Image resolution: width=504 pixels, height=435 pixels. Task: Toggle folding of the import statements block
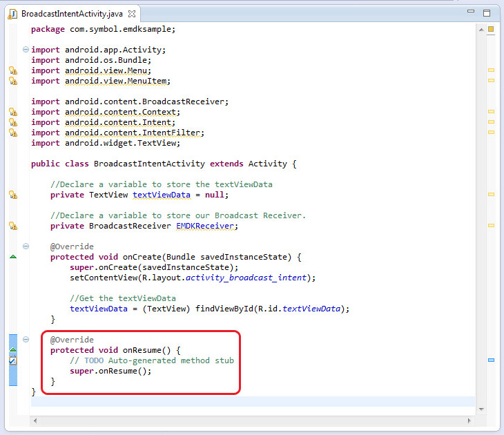[x=26, y=50]
